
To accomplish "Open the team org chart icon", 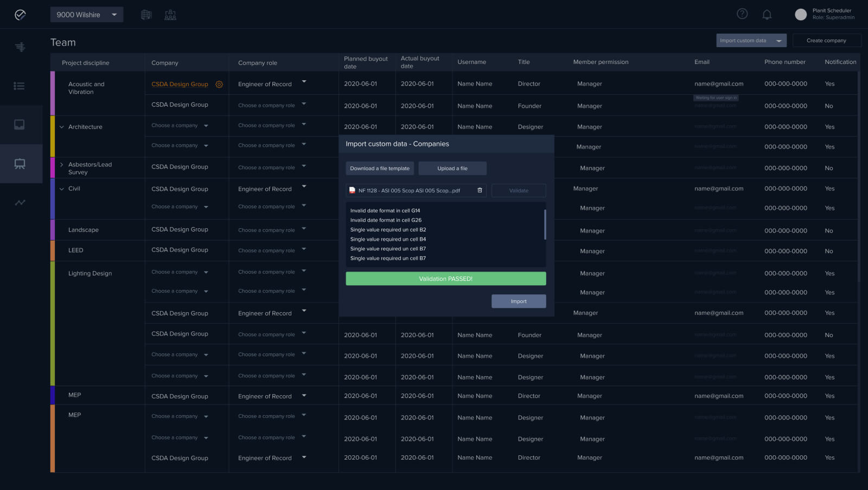I will click(170, 15).
